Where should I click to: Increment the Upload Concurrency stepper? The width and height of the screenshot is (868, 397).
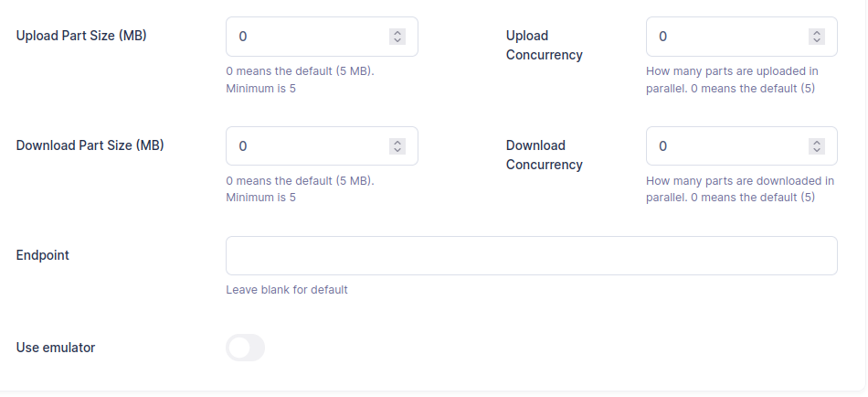[x=817, y=33]
